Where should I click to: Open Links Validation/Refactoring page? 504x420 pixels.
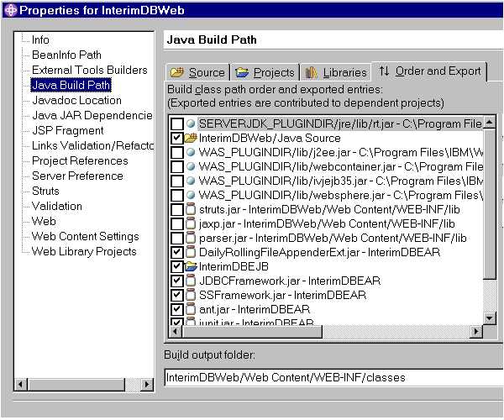[x=92, y=145]
